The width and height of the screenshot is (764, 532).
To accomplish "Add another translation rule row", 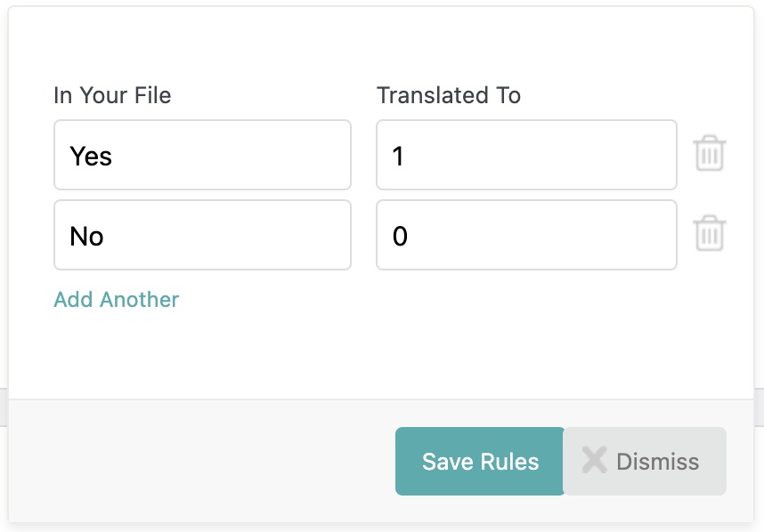I will pos(117,299).
